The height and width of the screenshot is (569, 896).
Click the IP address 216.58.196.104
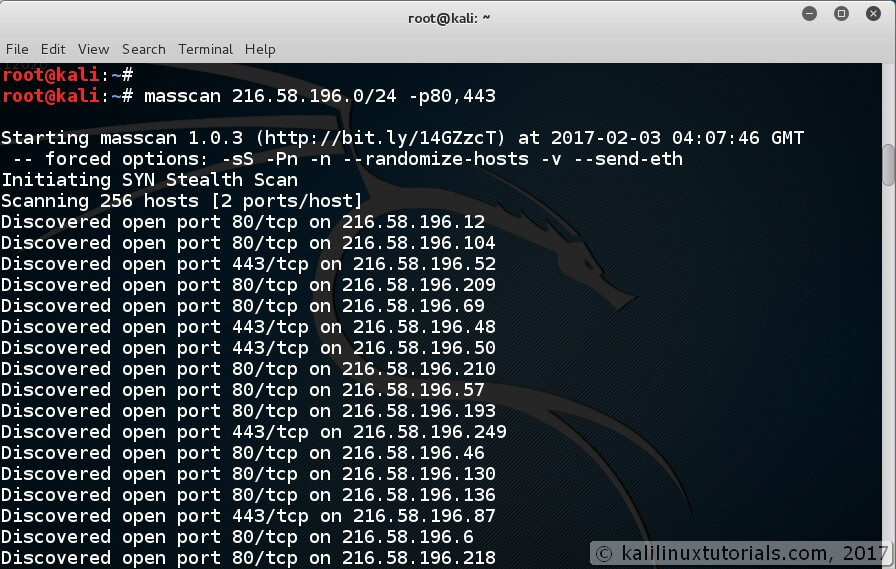pyautogui.click(x=419, y=243)
